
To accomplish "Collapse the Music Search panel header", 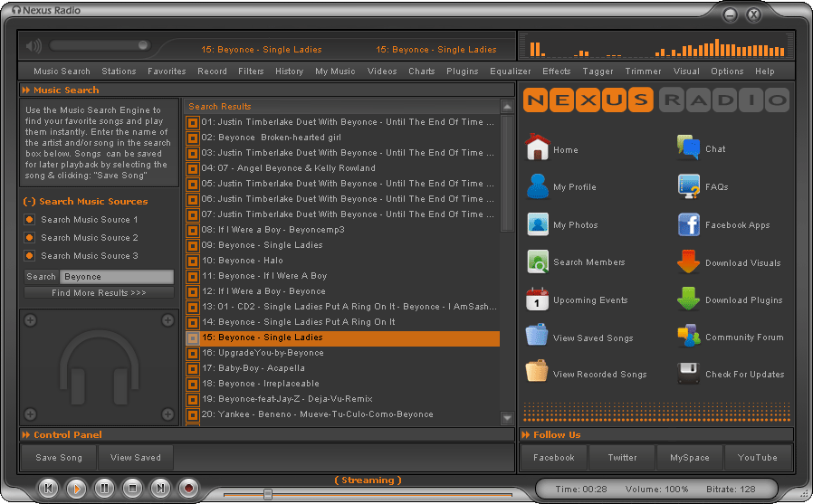I will 26,90.
